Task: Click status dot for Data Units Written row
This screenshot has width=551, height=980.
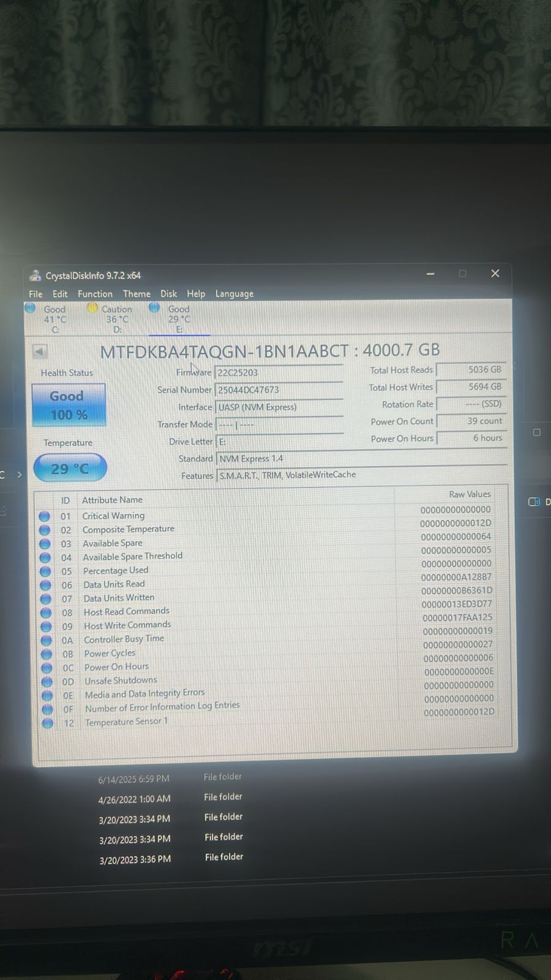Action: click(46, 599)
